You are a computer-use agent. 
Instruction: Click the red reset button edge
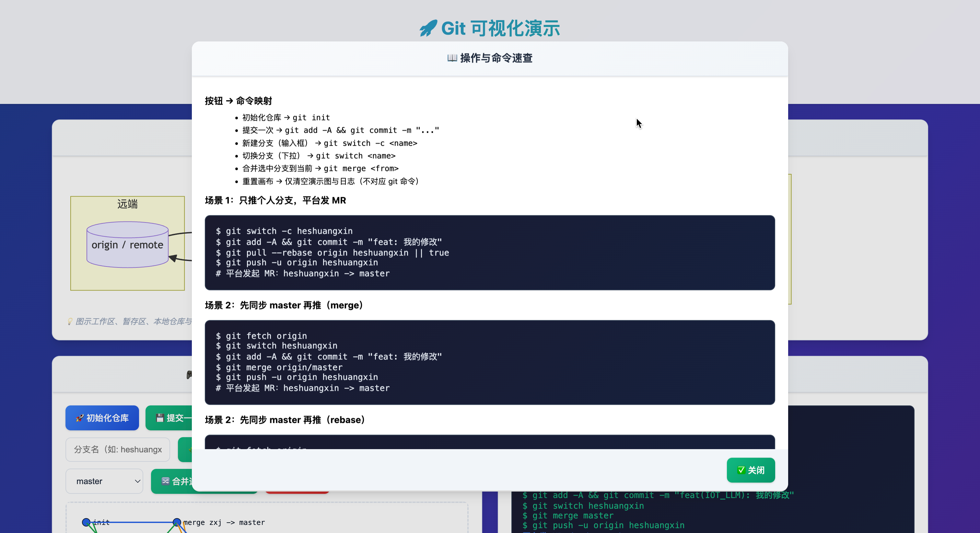tap(297, 493)
